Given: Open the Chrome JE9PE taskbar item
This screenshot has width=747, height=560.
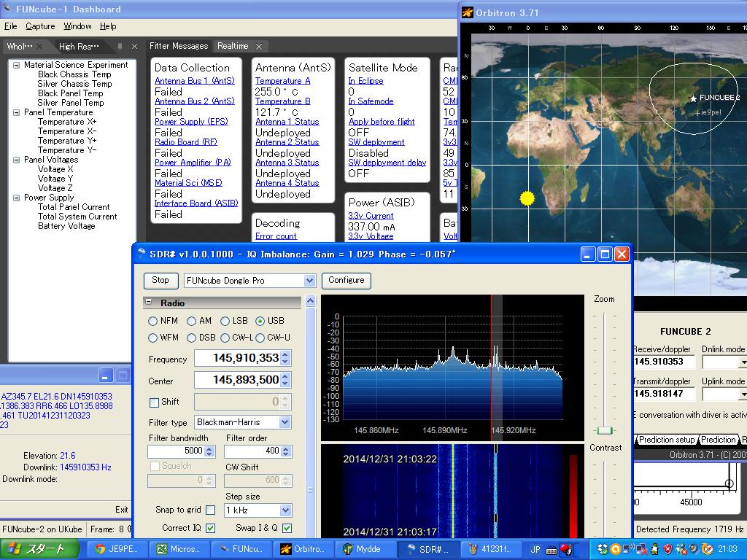Looking at the screenshot, I should click(116, 549).
